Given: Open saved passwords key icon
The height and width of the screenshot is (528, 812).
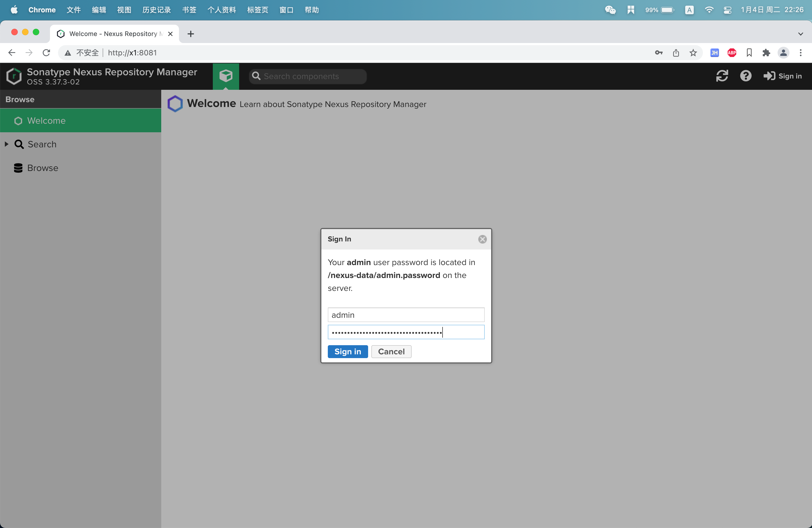Looking at the screenshot, I should click(x=659, y=53).
